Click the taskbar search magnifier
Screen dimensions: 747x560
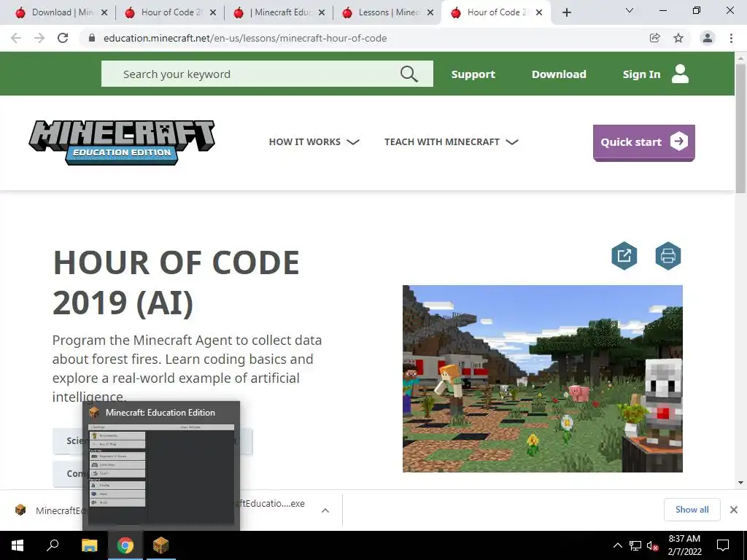click(x=53, y=545)
